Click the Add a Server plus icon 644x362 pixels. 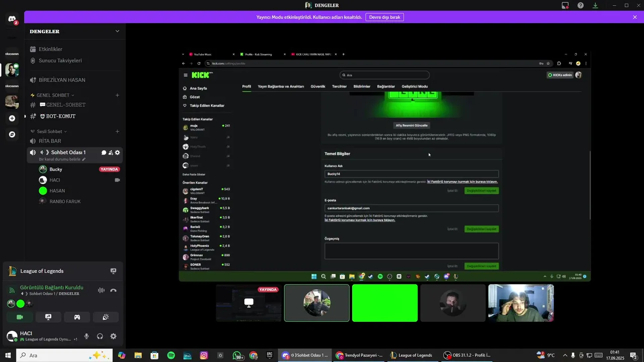click(x=12, y=118)
